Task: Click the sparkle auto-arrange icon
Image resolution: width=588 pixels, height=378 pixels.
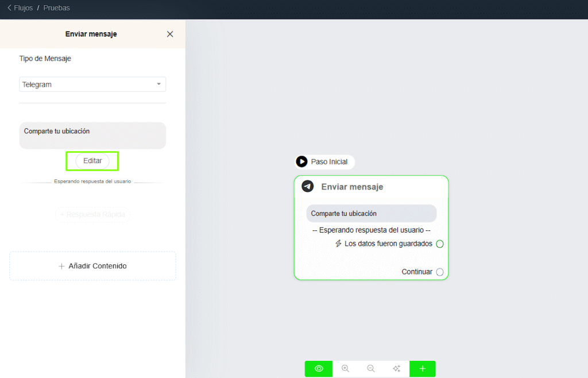Action: tap(396, 369)
